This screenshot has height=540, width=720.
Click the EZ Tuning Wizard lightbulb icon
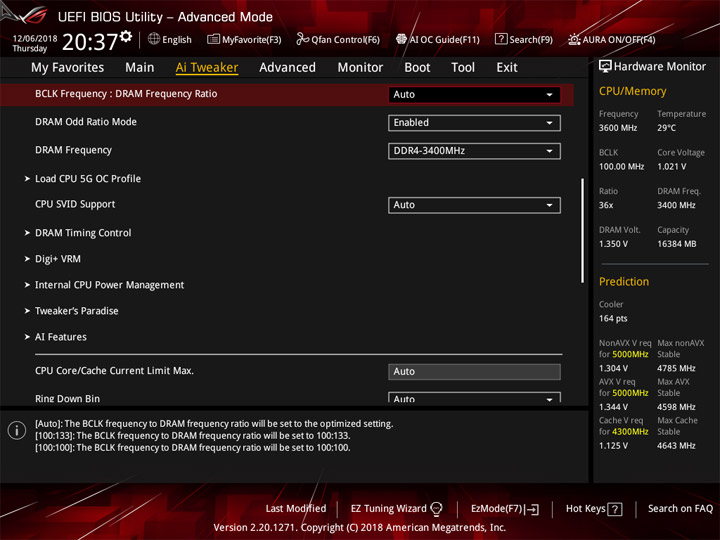click(x=436, y=509)
